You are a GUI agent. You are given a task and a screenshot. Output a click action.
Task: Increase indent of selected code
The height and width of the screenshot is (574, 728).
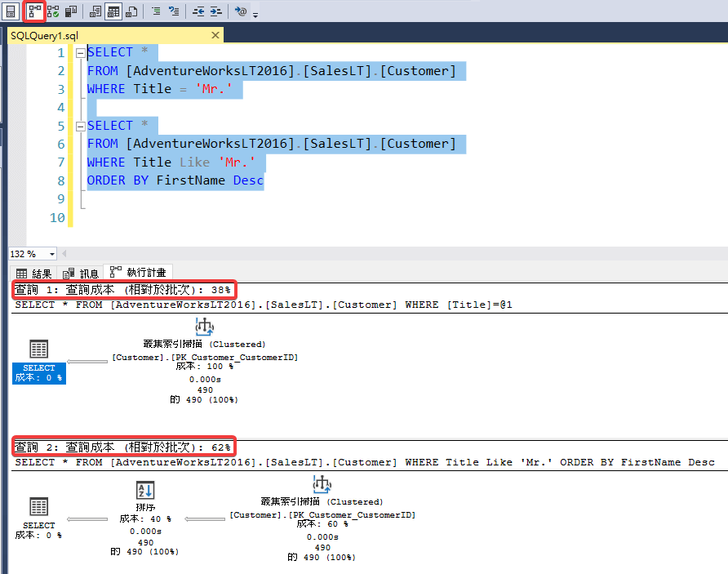pyautogui.click(x=215, y=11)
